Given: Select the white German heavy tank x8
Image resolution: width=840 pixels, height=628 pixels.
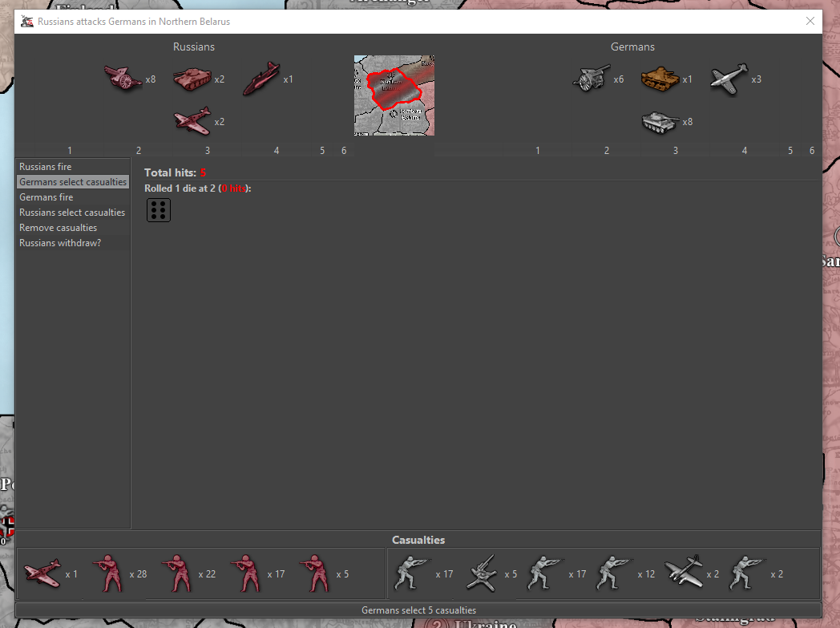Looking at the screenshot, I should pos(660,121).
